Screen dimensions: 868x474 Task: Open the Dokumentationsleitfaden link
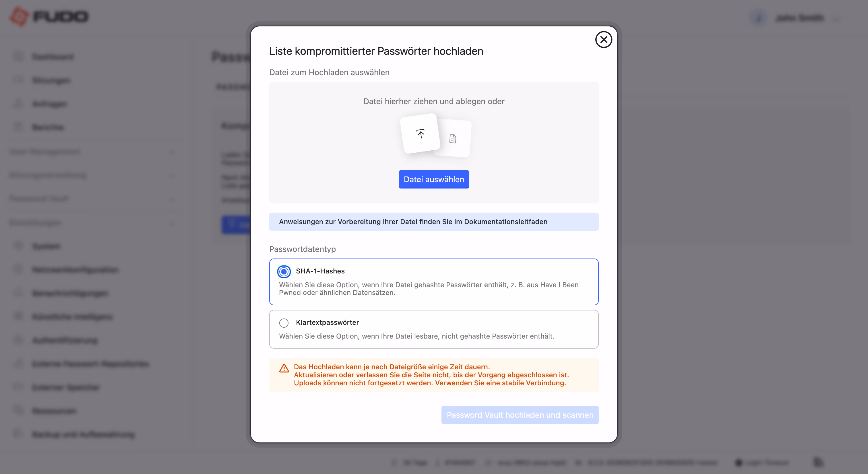[505, 222]
